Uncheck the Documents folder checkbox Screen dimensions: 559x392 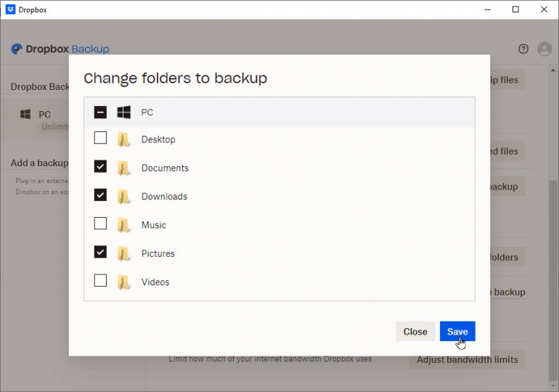click(100, 167)
